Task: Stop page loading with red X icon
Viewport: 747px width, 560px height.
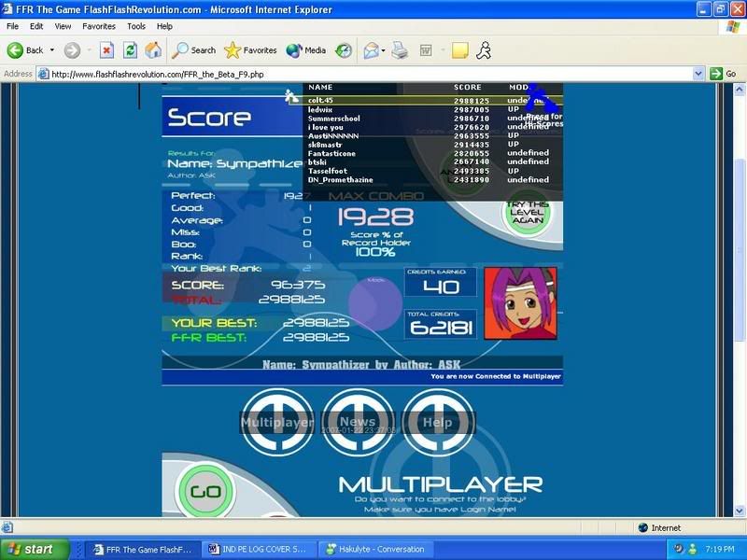Action: pyautogui.click(x=106, y=50)
